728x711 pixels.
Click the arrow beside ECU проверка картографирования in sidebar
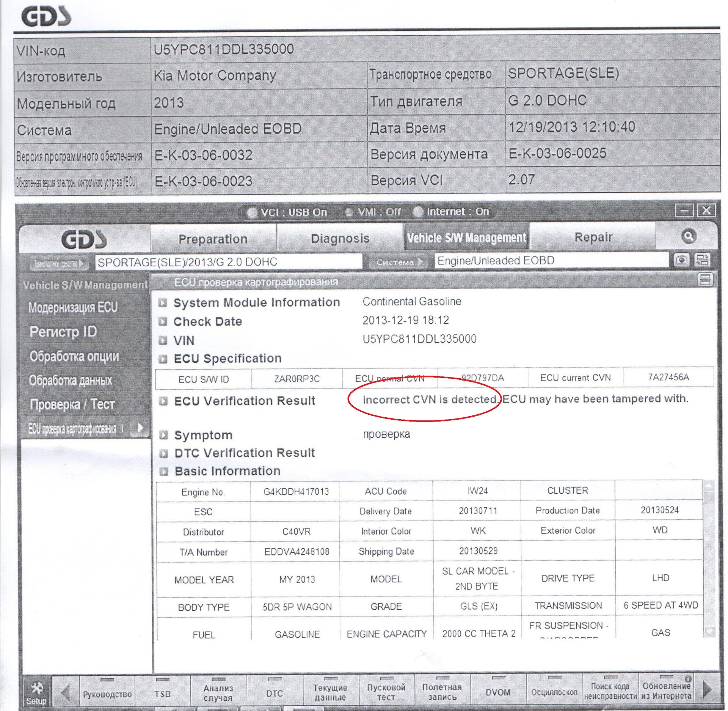click(140, 428)
